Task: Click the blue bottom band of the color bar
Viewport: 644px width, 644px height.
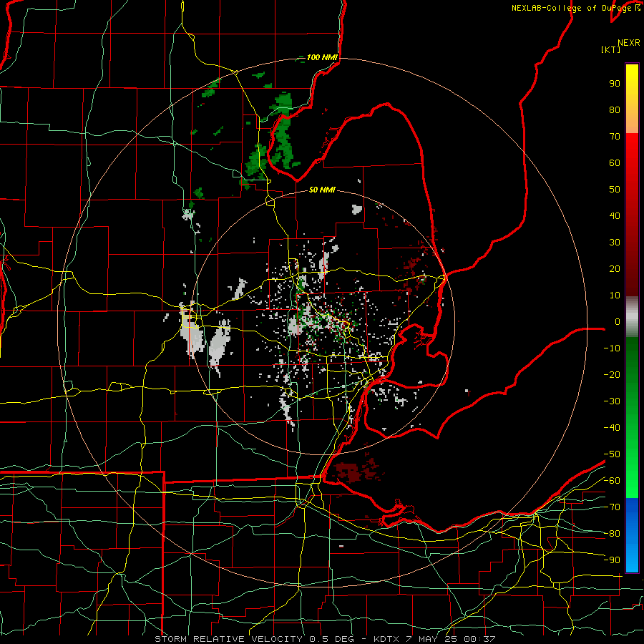Action: point(632,535)
